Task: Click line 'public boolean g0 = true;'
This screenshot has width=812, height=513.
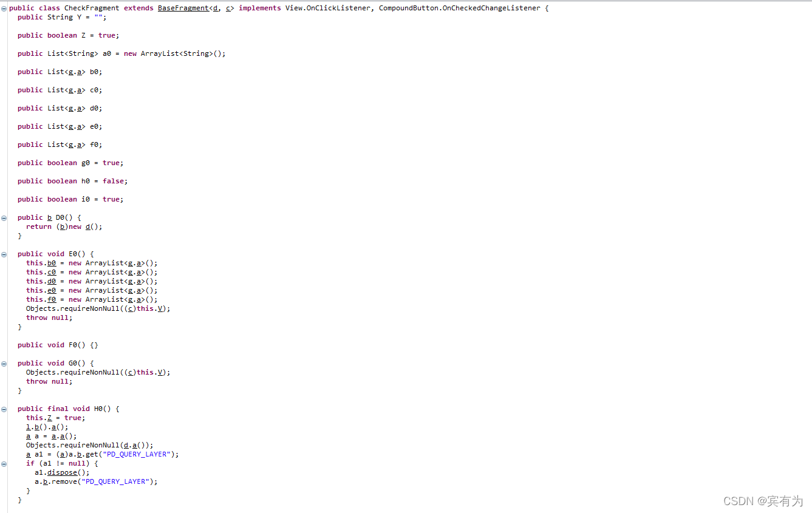Action: click(x=70, y=163)
